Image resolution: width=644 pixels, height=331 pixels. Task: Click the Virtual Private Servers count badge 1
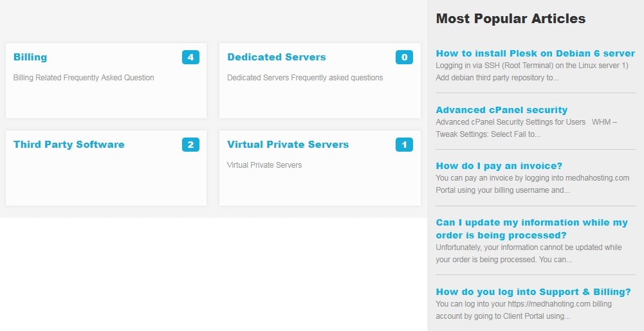point(404,145)
